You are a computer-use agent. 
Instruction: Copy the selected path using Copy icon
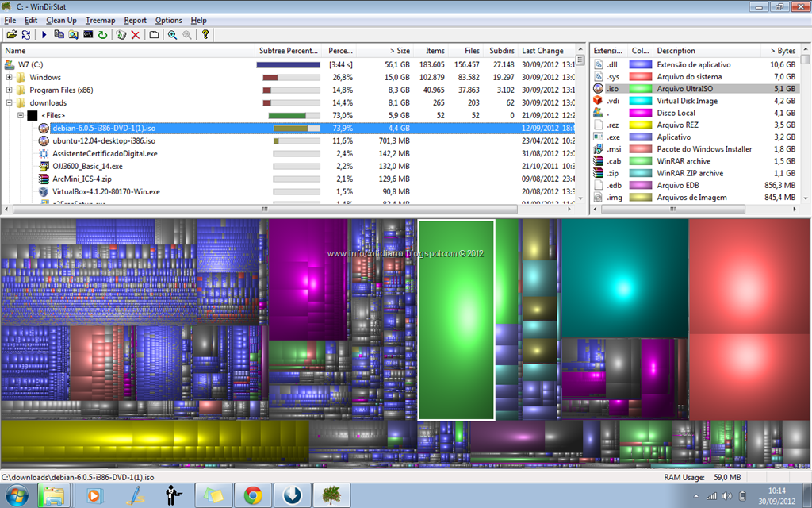[59, 36]
